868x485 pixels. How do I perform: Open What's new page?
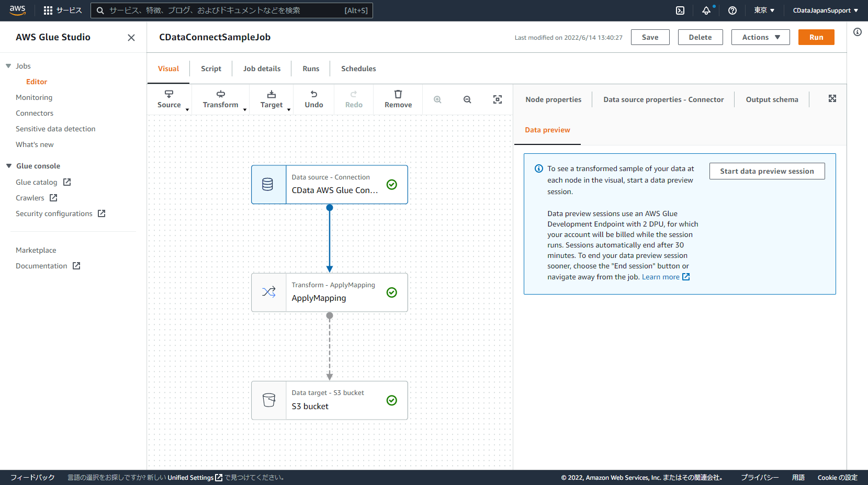(x=35, y=144)
